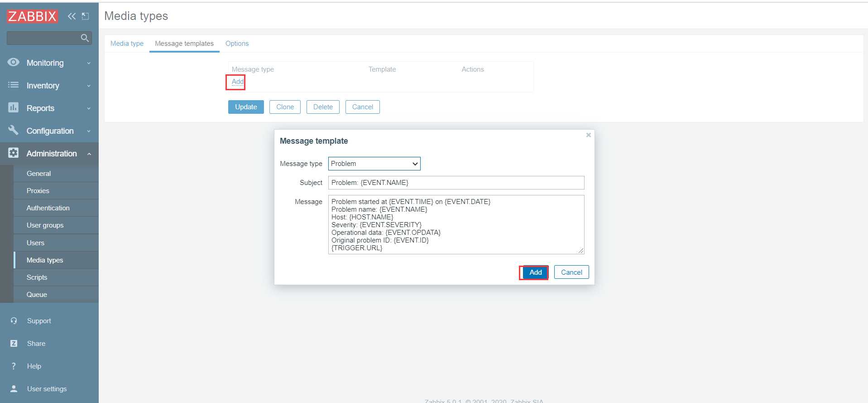
Task: Open Queue page
Action: (x=56, y=295)
